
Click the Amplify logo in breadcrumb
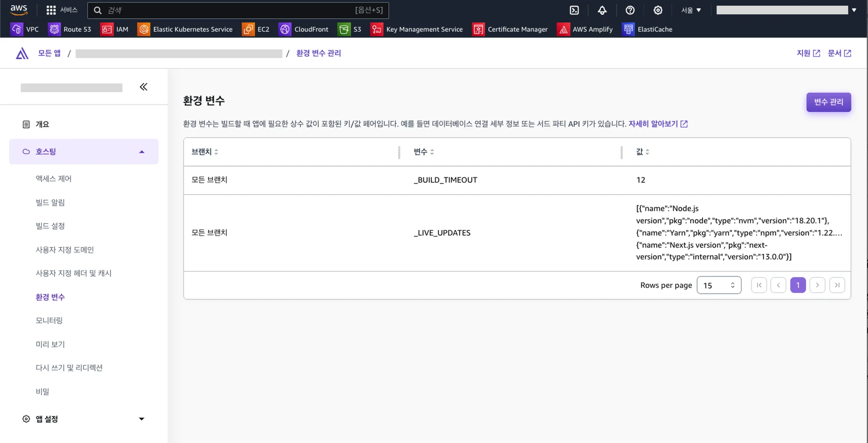coord(22,53)
